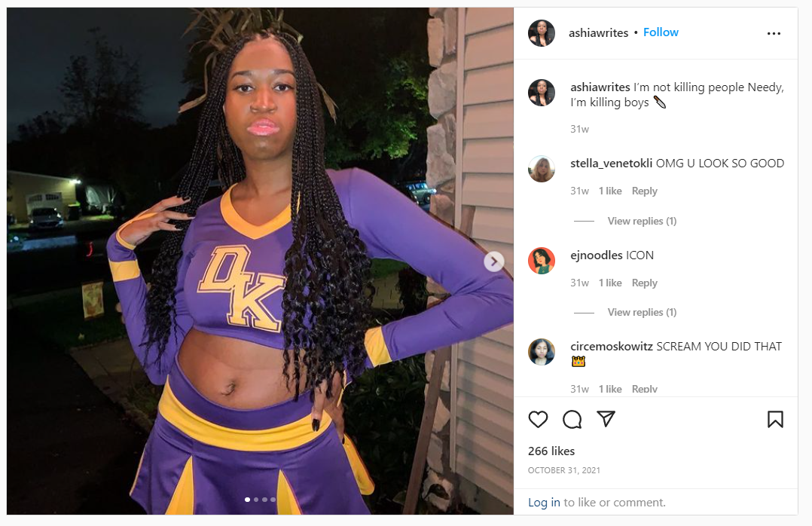Open ejnoodles' profile avatar
The width and height of the screenshot is (812, 526).
click(541, 261)
